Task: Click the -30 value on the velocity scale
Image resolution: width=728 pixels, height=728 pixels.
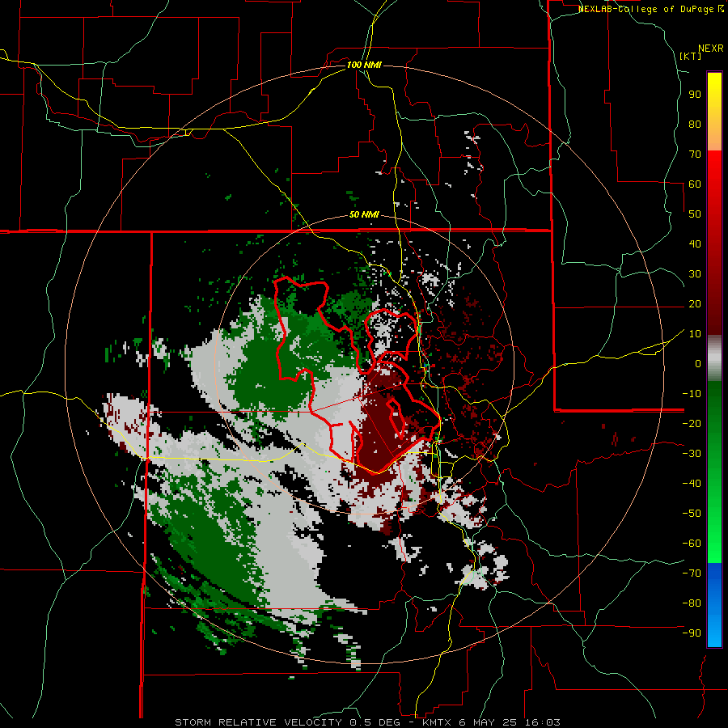Action: (x=692, y=454)
